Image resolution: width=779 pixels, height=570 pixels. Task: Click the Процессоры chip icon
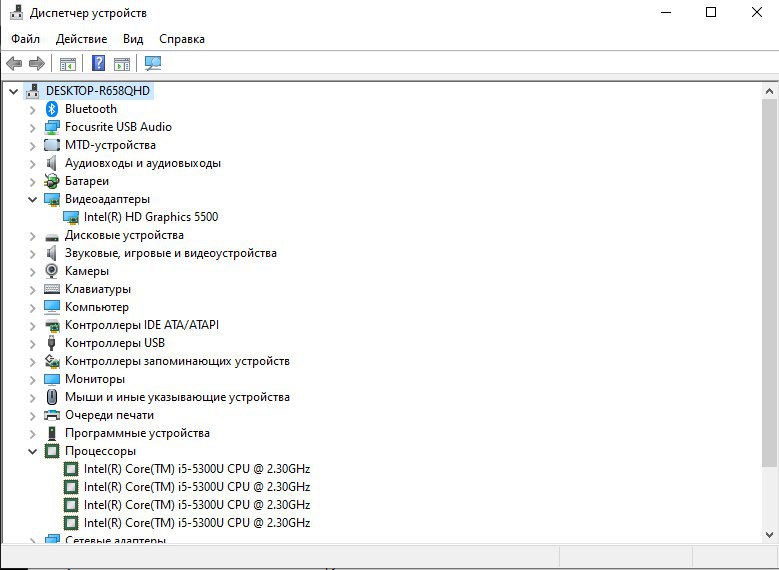[52, 451]
